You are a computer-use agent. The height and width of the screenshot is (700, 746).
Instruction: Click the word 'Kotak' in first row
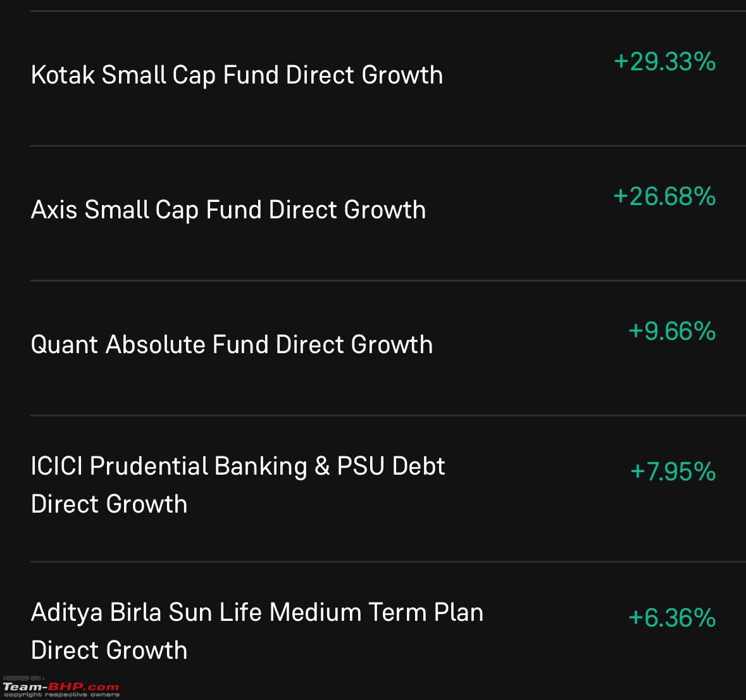click(63, 75)
